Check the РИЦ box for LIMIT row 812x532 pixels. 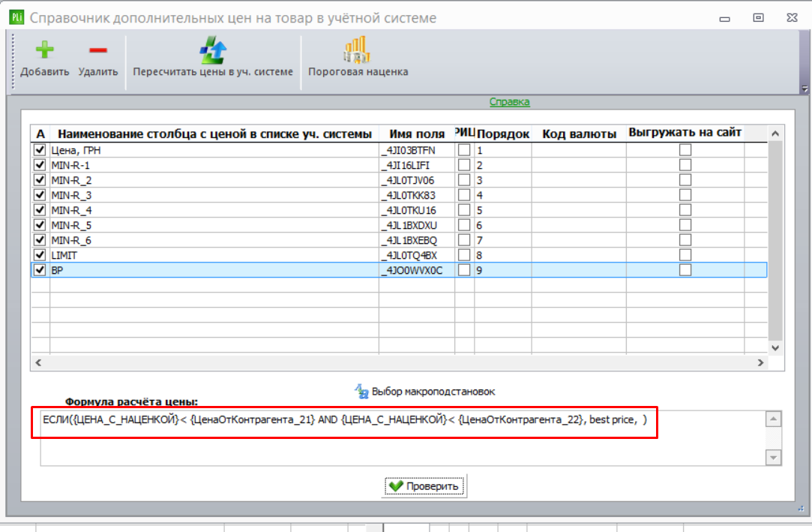click(464, 255)
